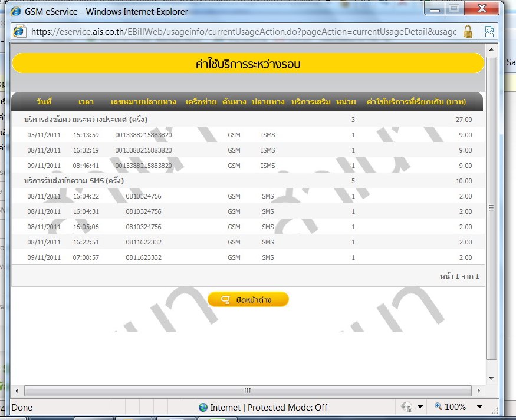This screenshot has width=516, height=420.
Task: Close the GSM eService window
Action: pyautogui.click(x=482, y=9)
